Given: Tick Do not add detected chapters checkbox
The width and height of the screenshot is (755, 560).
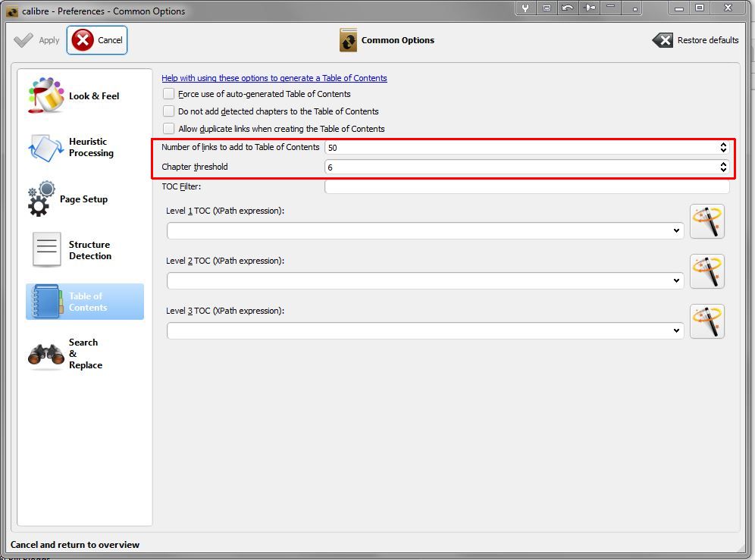Looking at the screenshot, I should [x=168, y=111].
